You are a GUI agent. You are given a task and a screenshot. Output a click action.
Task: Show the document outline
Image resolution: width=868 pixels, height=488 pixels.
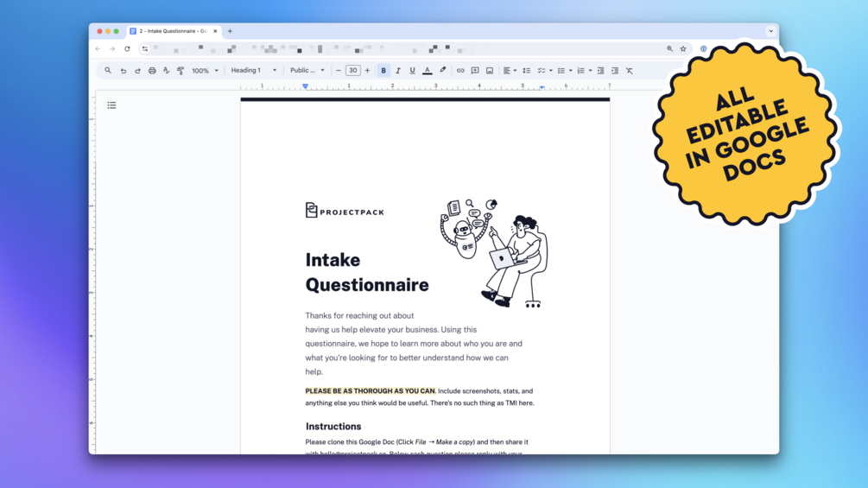(111, 105)
